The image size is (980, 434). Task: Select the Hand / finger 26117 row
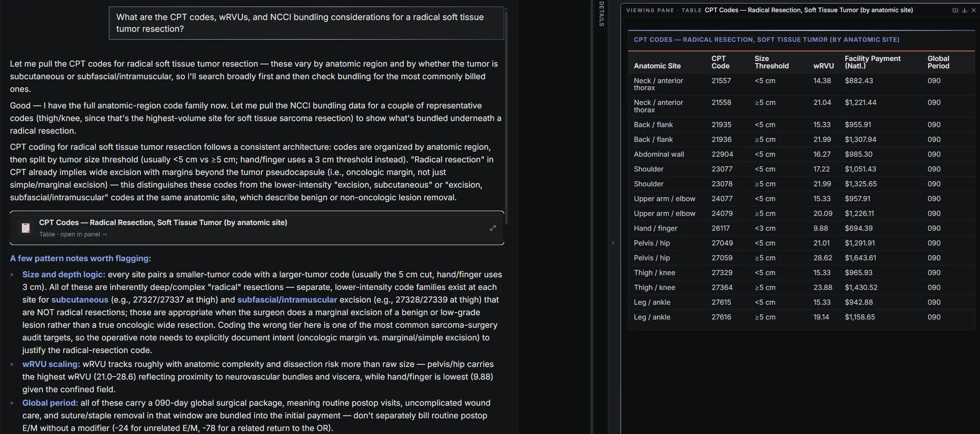801,228
